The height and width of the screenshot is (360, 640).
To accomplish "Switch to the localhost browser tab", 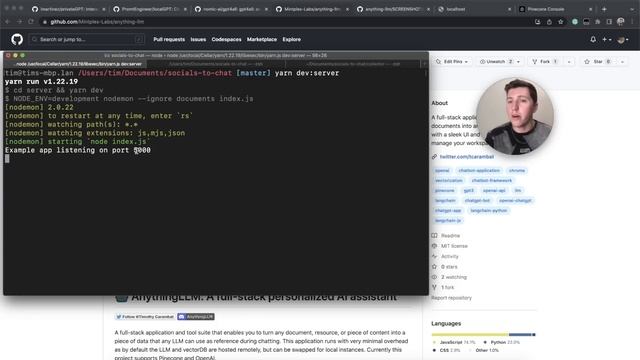I will click(474, 9).
